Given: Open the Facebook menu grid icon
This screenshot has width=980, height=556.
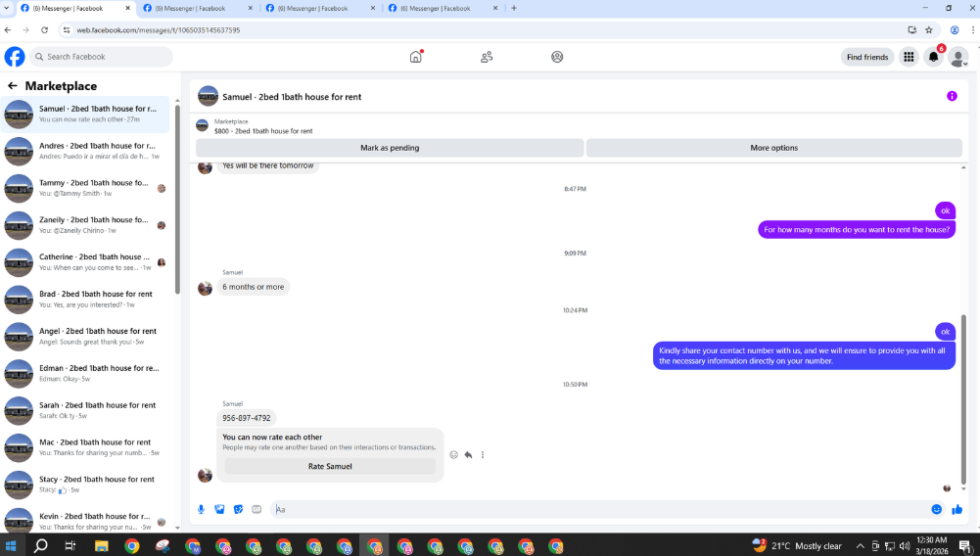Looking at the screenshot, I should point(909,57).
